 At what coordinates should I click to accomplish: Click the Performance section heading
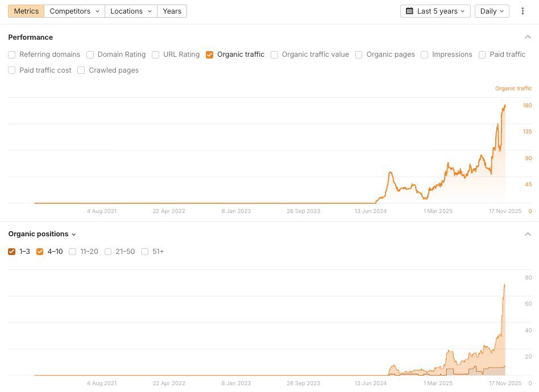(x=31, y=37)
